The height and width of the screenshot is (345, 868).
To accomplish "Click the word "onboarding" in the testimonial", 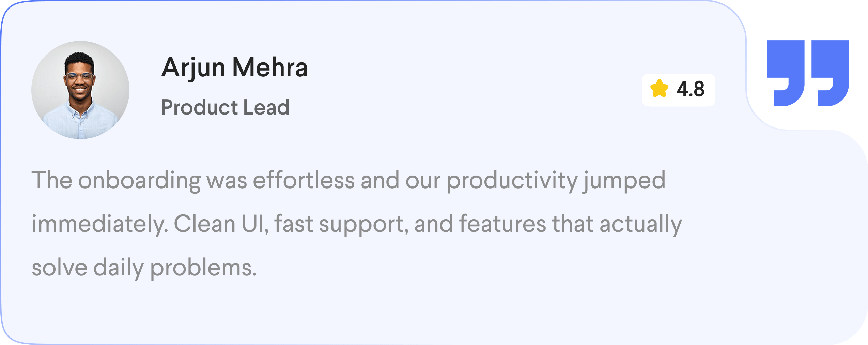I will click(139, 180).
